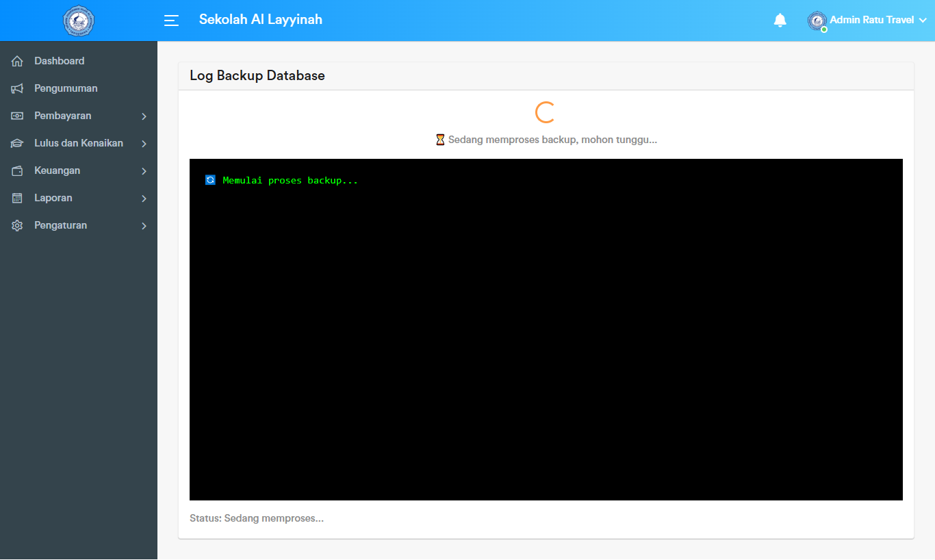
Task: Click the school logo in the header
Action: [x=78, y=21]
